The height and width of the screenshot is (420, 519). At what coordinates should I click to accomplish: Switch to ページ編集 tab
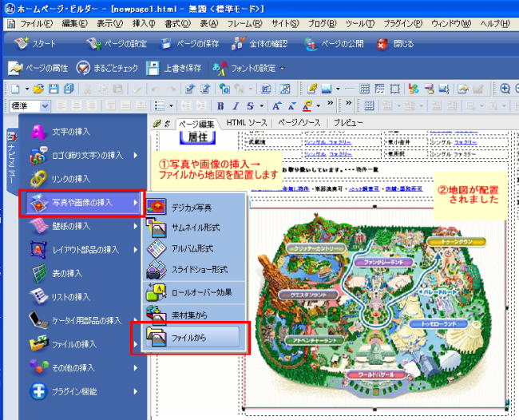pyautogui.click(x=196, y=124)
